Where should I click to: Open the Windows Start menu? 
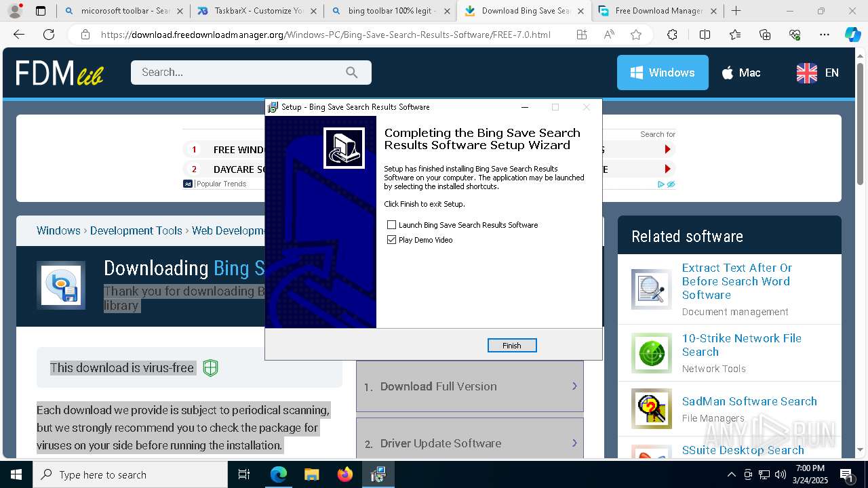[x=16, y=474]
